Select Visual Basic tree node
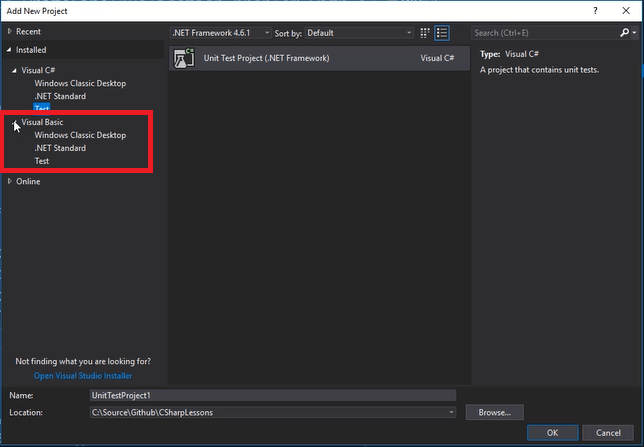644x447 pixels. [x=42, y=122]
